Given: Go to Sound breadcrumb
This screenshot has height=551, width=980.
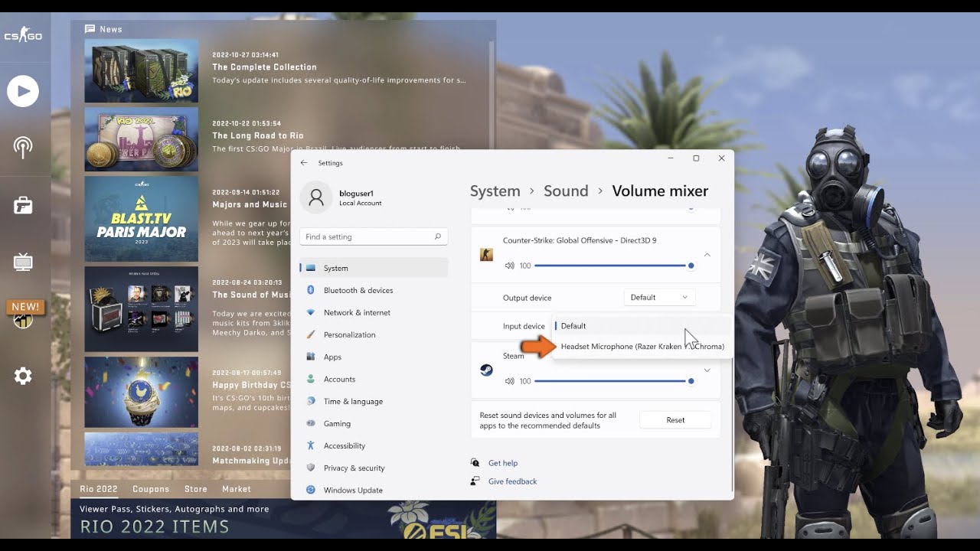Looking at the screenshot, I should (566, 191).
